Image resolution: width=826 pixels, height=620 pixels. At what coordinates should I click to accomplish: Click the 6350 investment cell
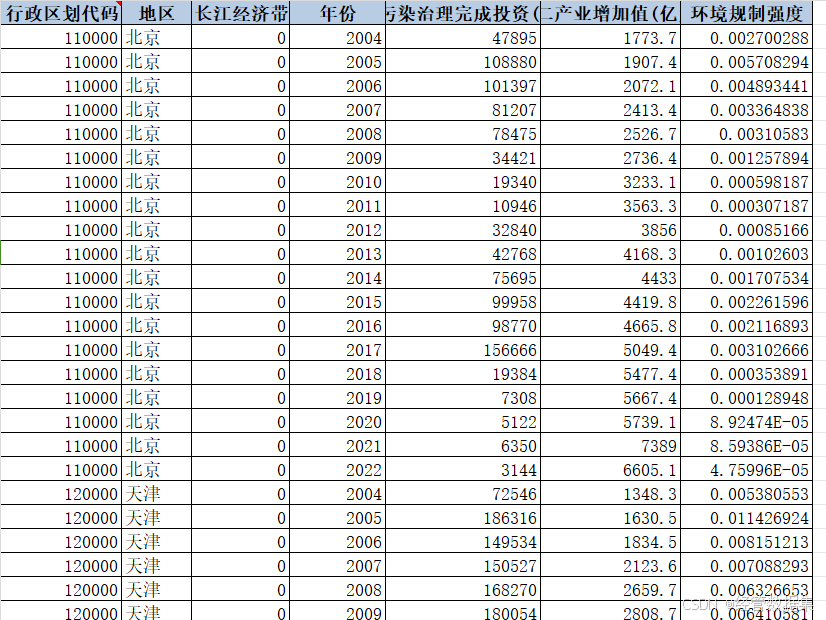click(x=463, y=446)
